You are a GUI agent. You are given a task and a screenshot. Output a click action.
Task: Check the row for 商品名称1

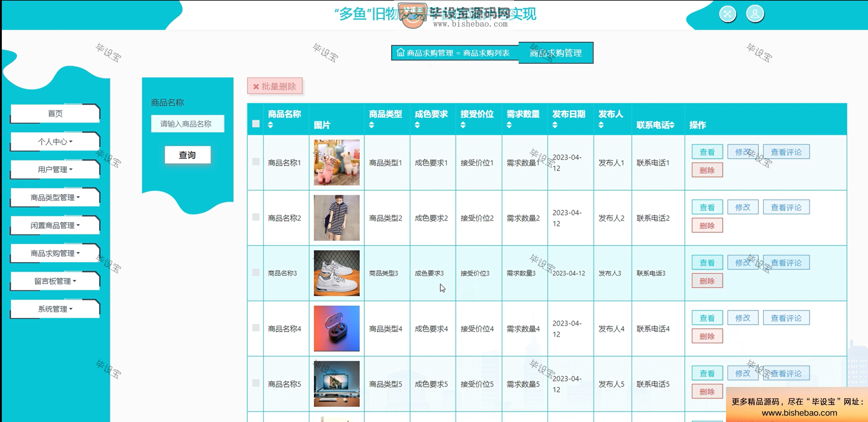point(256,162)
